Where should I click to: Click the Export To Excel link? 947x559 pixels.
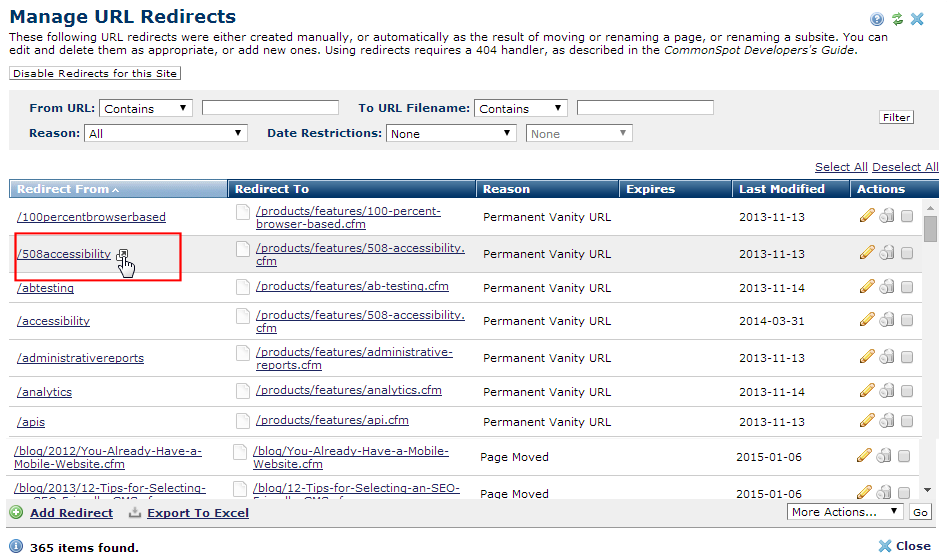(x=197, y=513)
